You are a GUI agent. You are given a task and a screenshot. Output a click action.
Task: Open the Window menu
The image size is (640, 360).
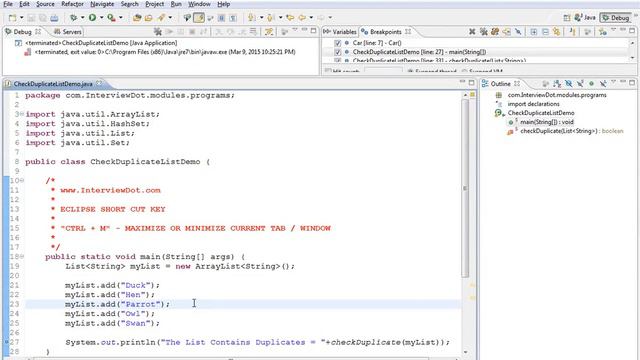point(199,4)
